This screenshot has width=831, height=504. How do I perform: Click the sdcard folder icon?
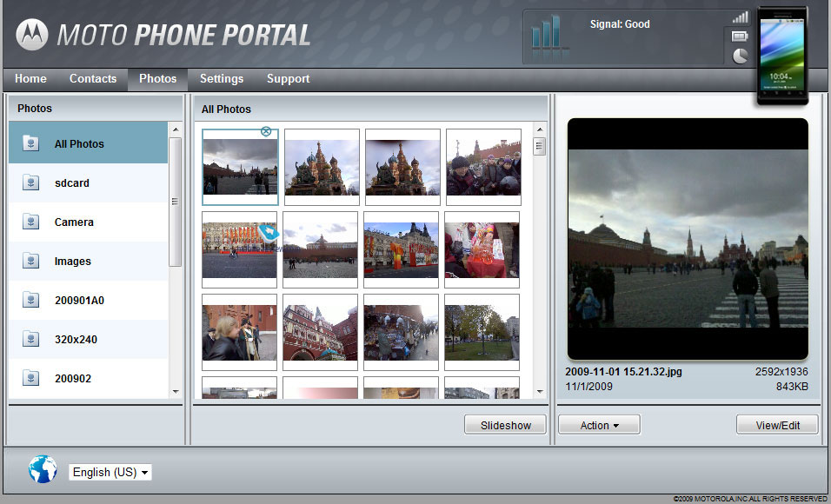30,182
